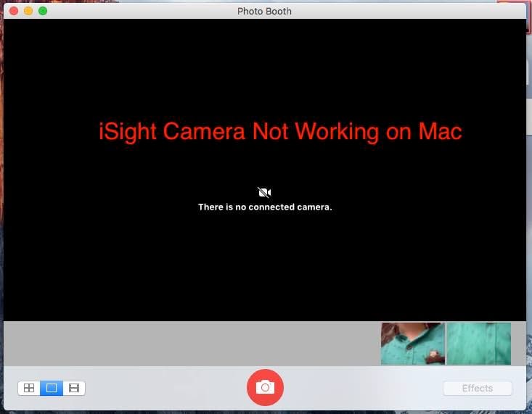
Task: Maximize the Photo Booth window with green button
Action: pos(43,11)
